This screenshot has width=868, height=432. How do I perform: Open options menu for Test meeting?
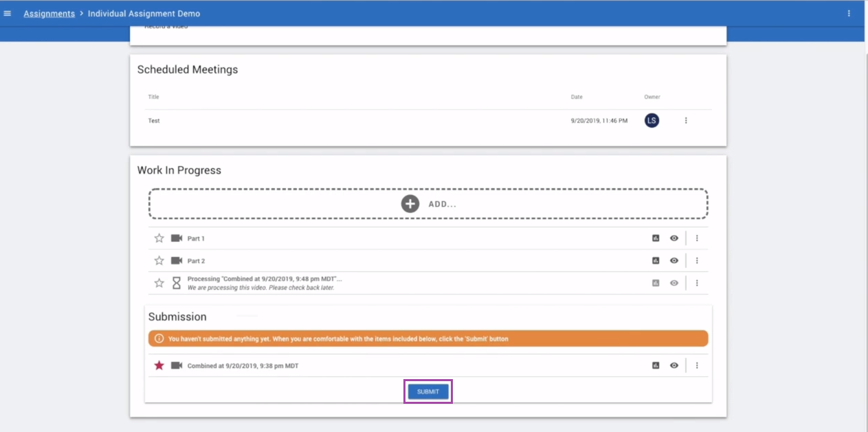tap(686, 120)
